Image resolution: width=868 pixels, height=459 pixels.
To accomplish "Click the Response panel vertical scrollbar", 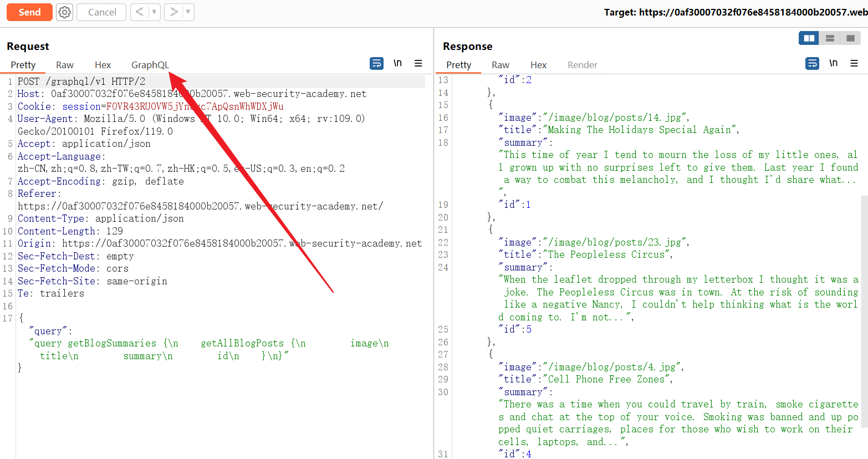I will click(x=864, y=310).
